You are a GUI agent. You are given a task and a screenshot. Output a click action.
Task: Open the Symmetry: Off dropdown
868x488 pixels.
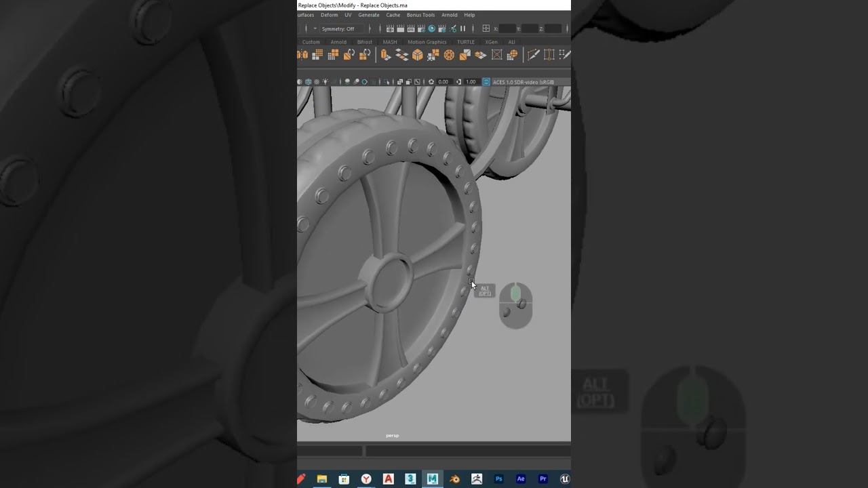342,28
